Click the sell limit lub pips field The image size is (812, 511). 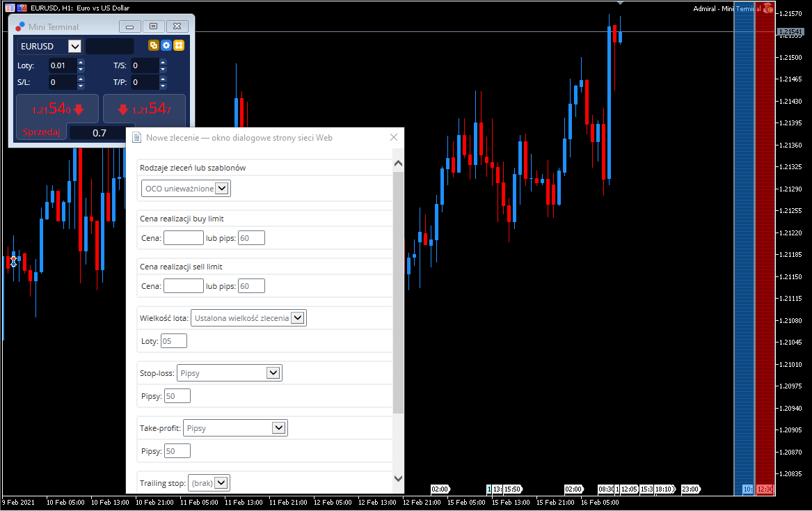coord(251,285)
